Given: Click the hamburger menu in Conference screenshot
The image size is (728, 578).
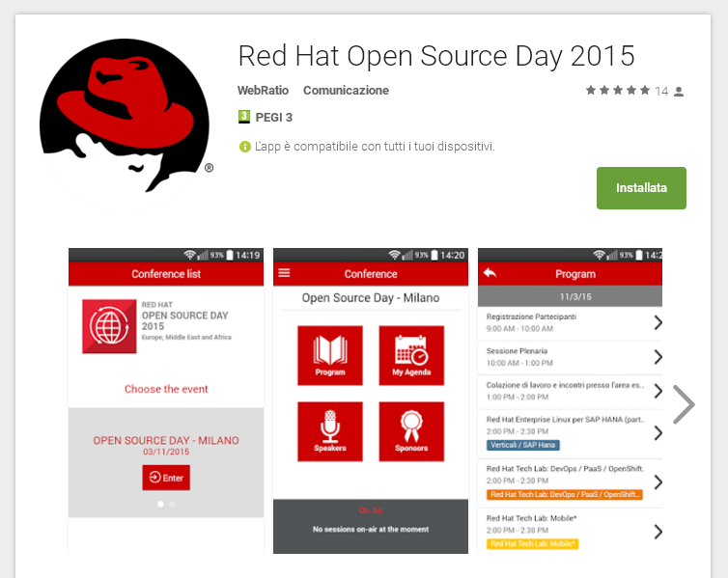Looking at the screenshot, I should point(284,273).
